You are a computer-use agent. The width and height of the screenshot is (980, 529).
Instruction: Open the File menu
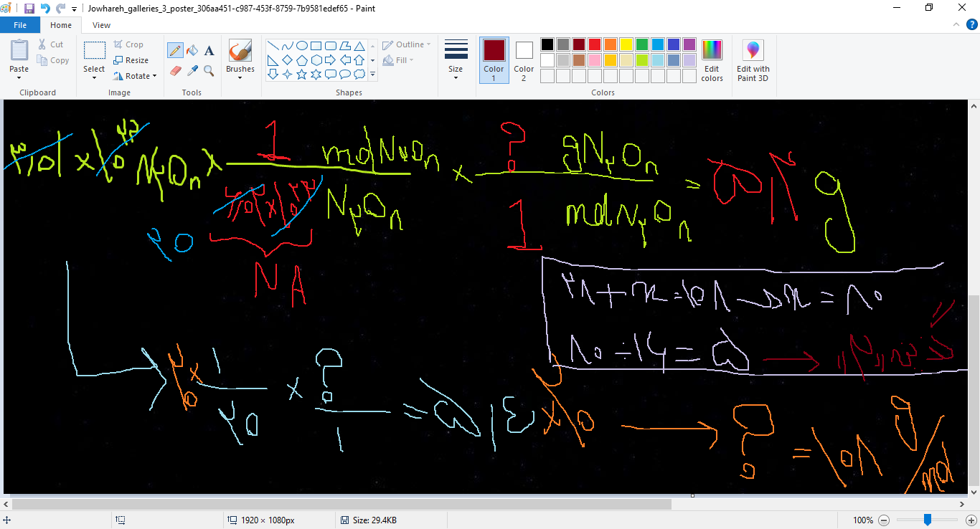[x=20, y=25]
